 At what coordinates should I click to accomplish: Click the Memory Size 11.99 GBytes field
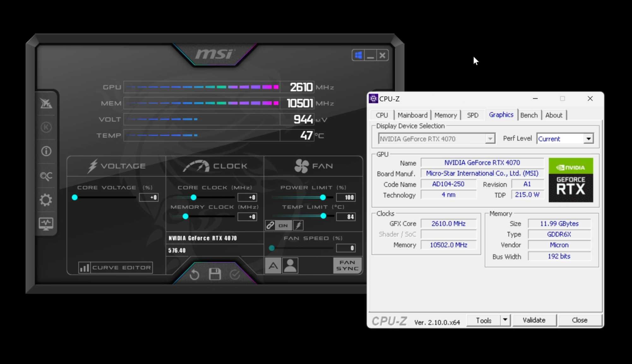point(559,224)
